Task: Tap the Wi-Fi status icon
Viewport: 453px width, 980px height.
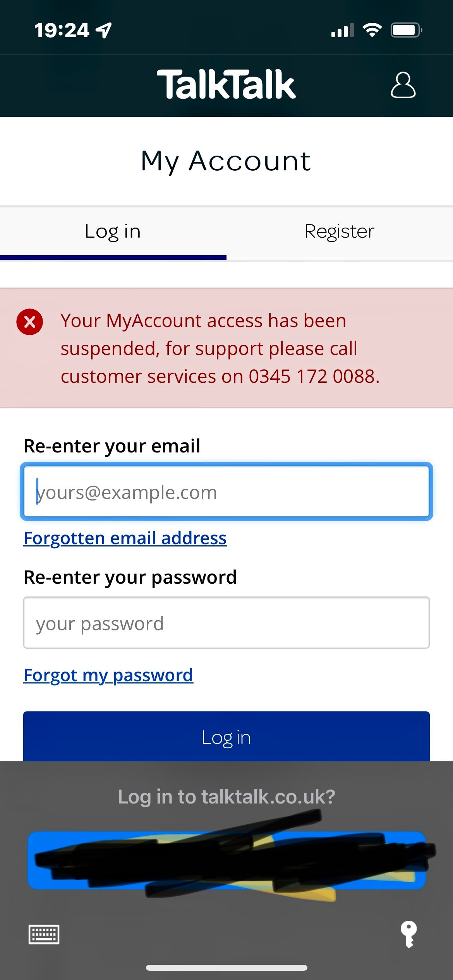Action: [x=372, y=30]
